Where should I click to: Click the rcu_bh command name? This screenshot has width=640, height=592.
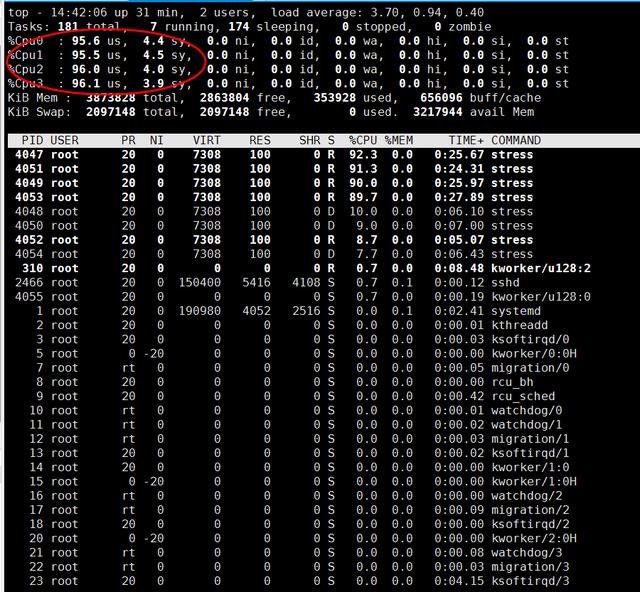(x=512, y=382)
